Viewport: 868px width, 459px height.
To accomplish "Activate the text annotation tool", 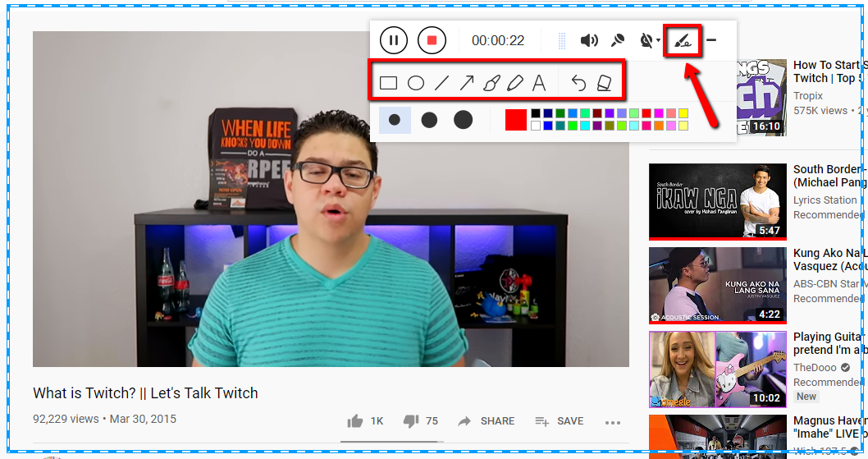I will [539, 83].
